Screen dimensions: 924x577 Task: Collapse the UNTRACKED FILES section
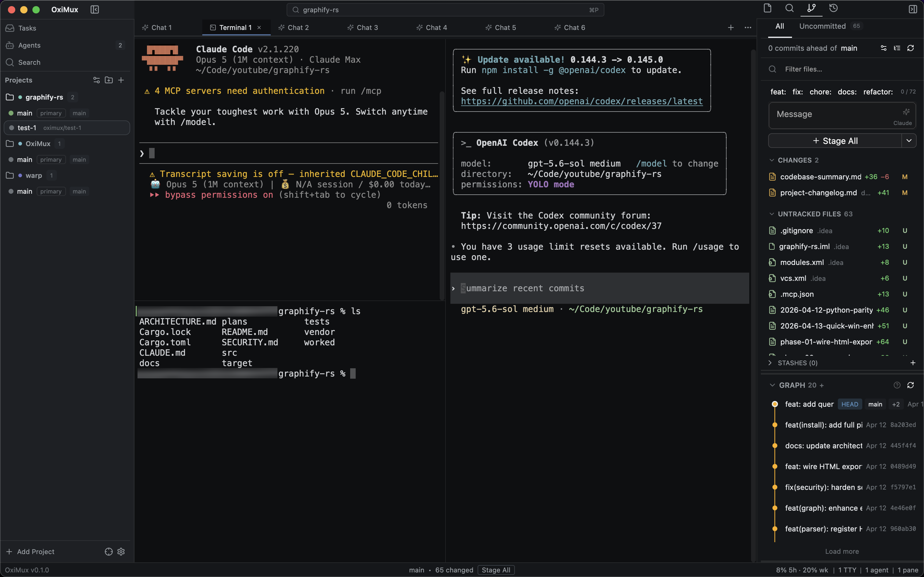772,214
